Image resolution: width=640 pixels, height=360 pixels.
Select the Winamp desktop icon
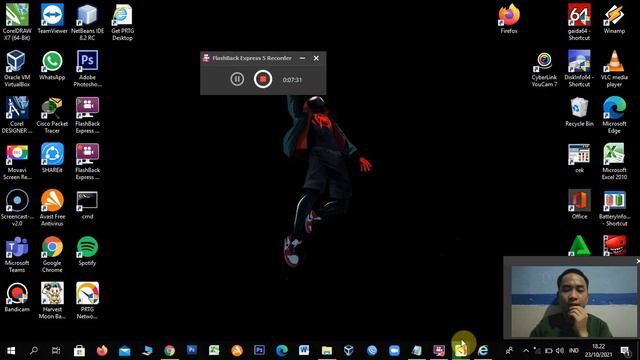(x=614, y=19)
